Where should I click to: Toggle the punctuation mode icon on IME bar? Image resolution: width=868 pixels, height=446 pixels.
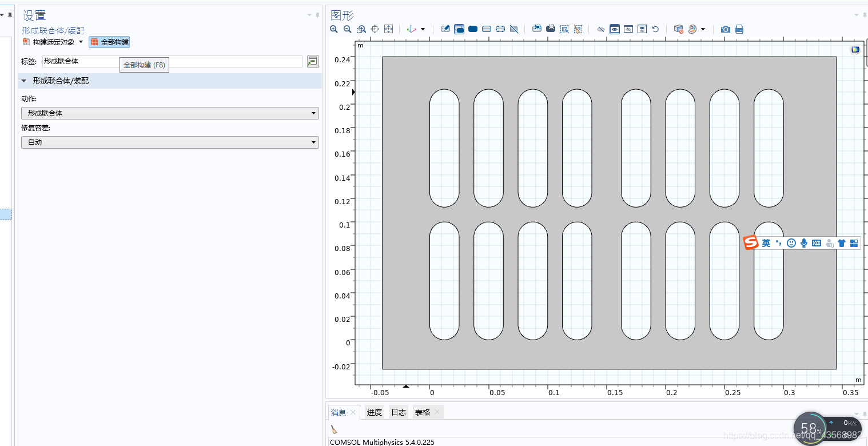[779, 243]
